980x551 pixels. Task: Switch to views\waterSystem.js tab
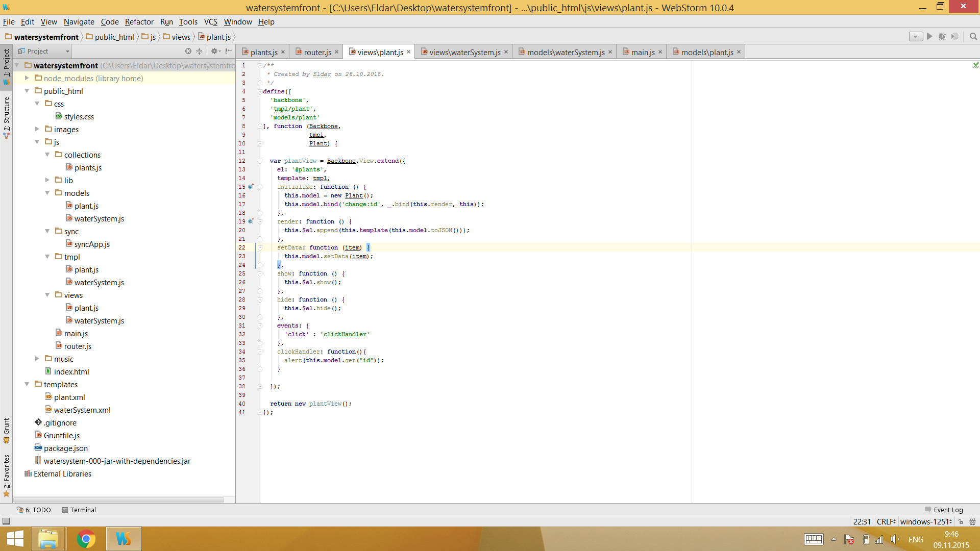[x=464, y=52]
